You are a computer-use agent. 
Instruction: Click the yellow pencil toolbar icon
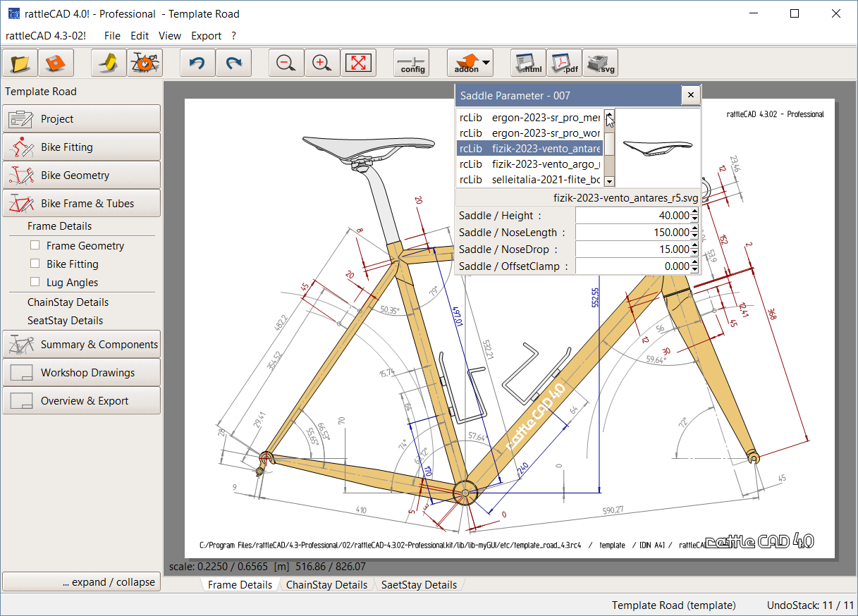click(x=109, y=63)
